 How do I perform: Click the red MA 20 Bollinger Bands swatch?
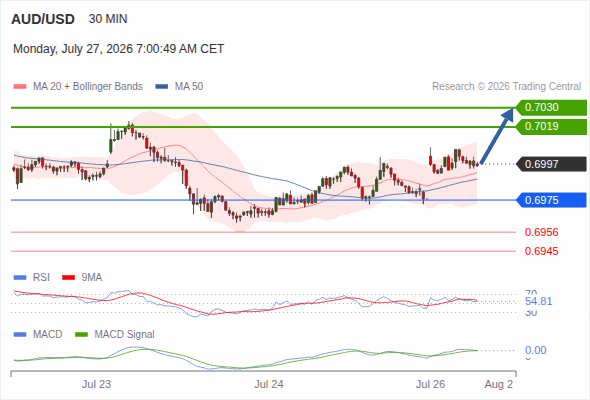click(20, 87)
